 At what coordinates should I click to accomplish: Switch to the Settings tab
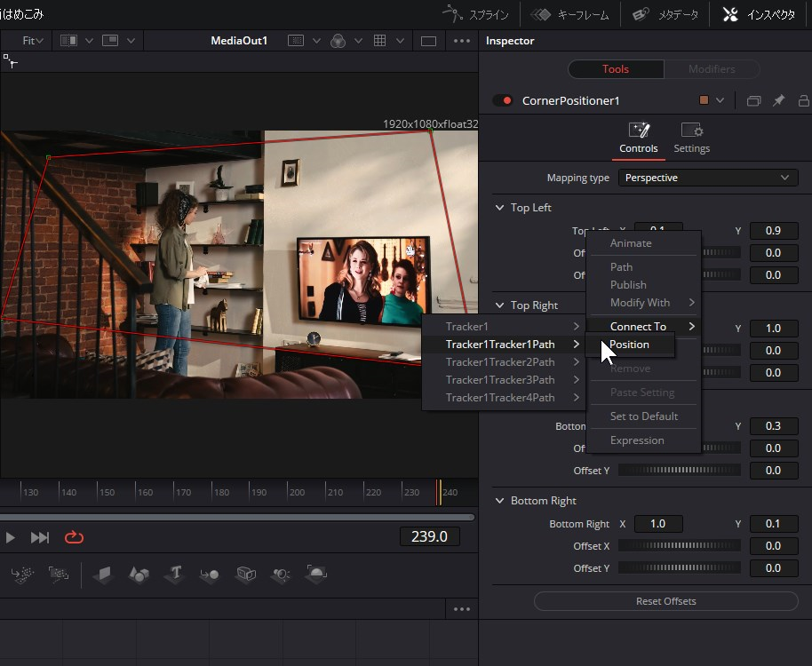pos(691,138)
